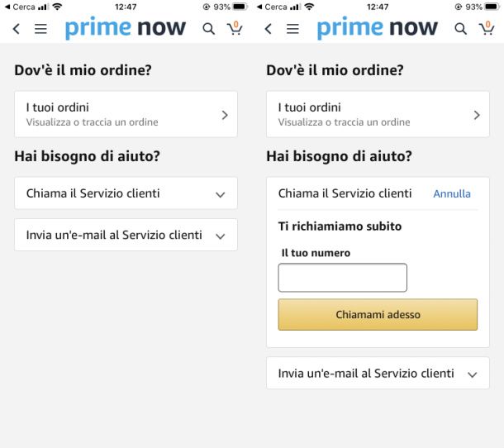Expand 'Invia un'e-mail' section in left screen
Screen dimensions: 504x448
126,235
